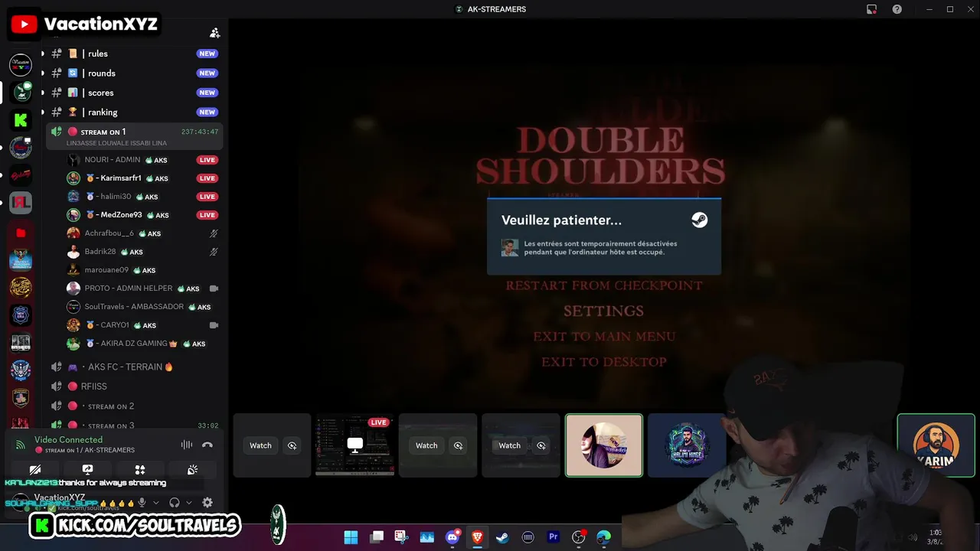Toggle the headphones deafen button
The width and height of the screenshot is (980, 551).
pos(174,503)
